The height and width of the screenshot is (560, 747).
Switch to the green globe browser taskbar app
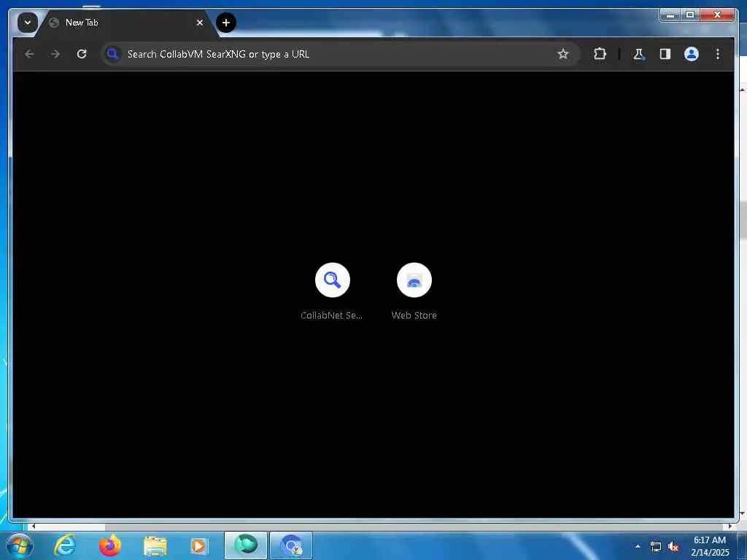(x=246, y=545)
